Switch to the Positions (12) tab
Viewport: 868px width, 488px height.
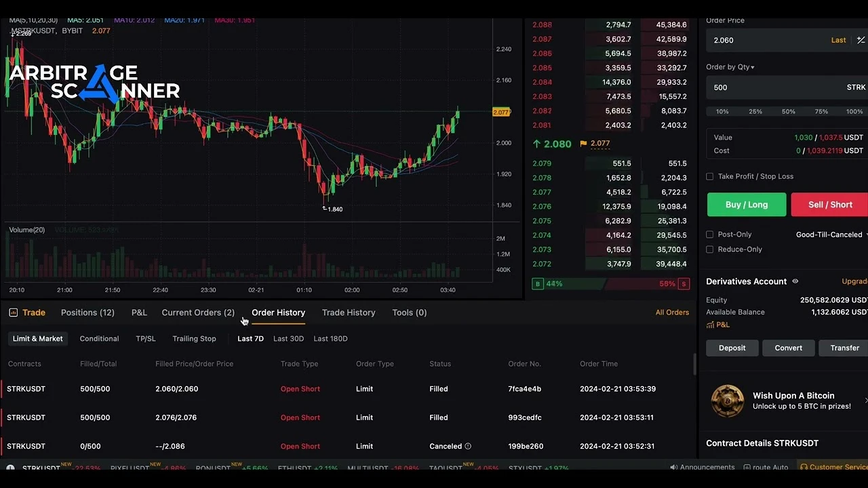(x=87, y=312)
